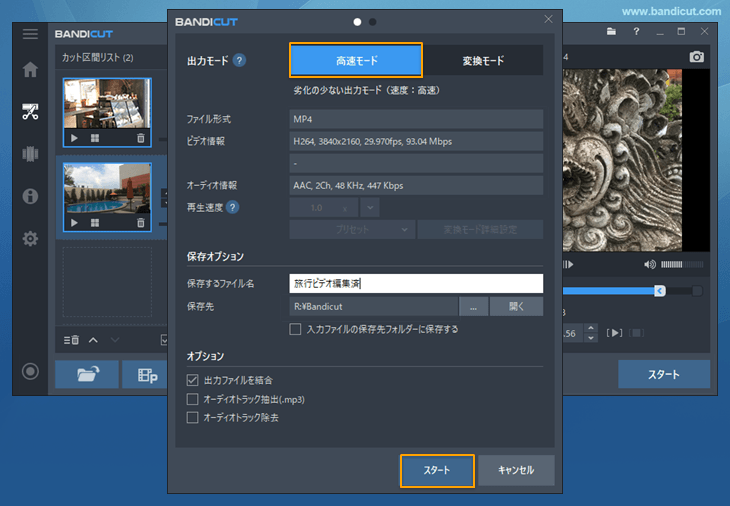Toggle 入力ファイルの保存先フォルダーに保存する checkbox

pyautogui.click(x=295, y=330)
